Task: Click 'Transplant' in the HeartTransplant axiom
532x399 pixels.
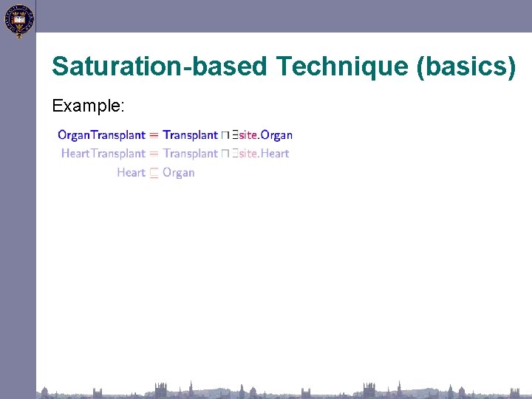Action: coord(191,154)
